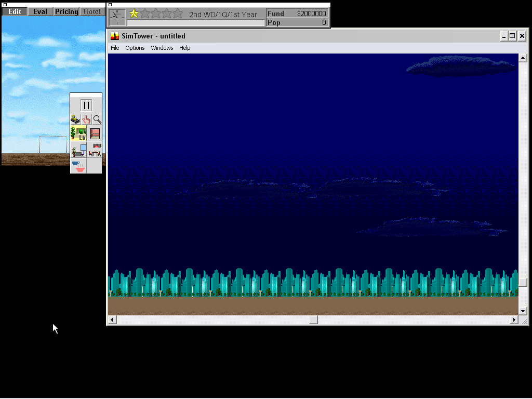
Task: Click the date text "2nd WD/1Q/1st Year"
Action: click(223, 15)
